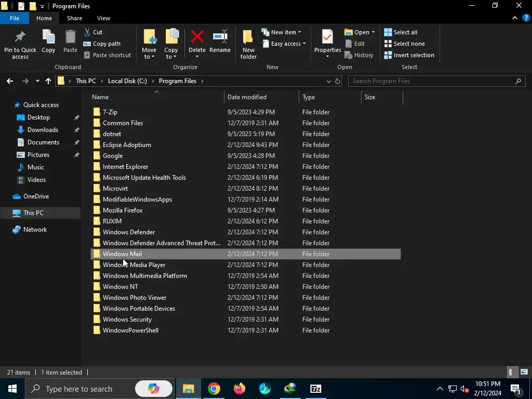Select the Mozilla Firefox folder
Screen dimensions: 532x399
[123, 210]
